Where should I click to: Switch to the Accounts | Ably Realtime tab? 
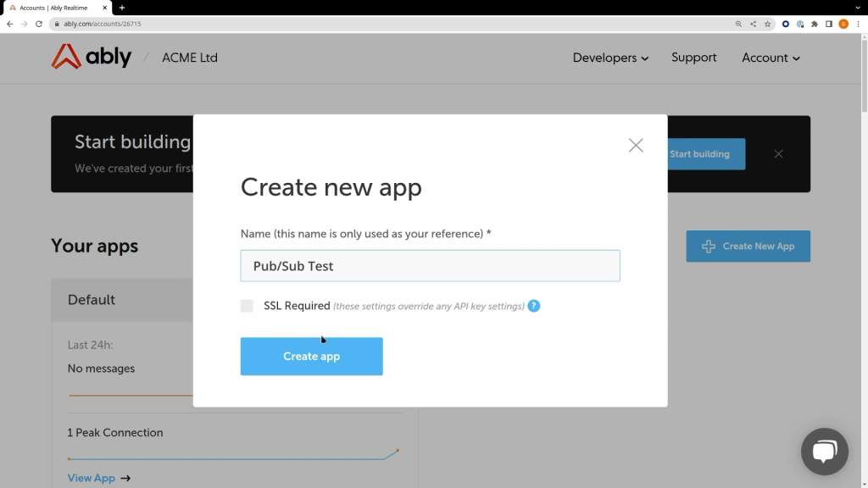[55, 8]
